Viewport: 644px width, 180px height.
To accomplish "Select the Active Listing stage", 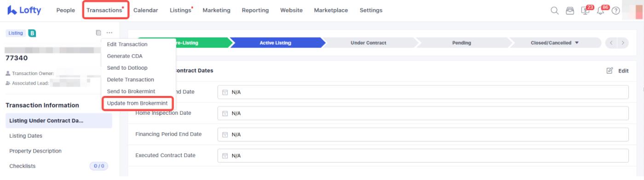I will 275,43.
